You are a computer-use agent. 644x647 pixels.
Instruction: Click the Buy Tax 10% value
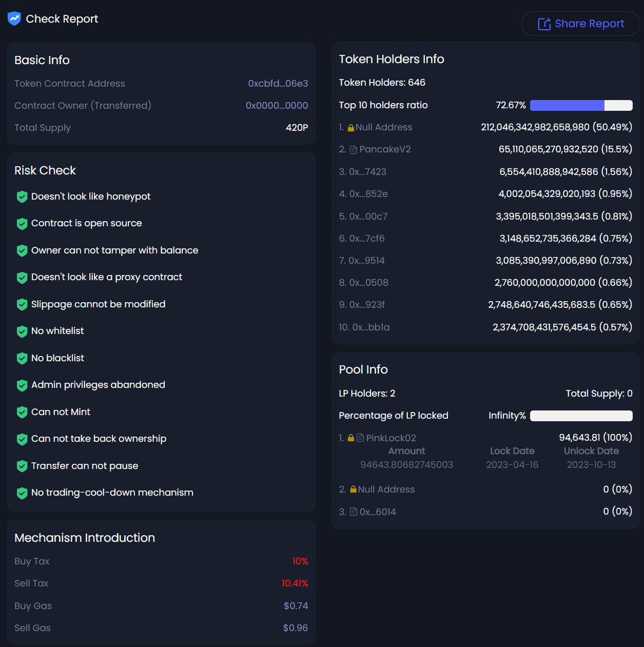click(x=300, y=561)
